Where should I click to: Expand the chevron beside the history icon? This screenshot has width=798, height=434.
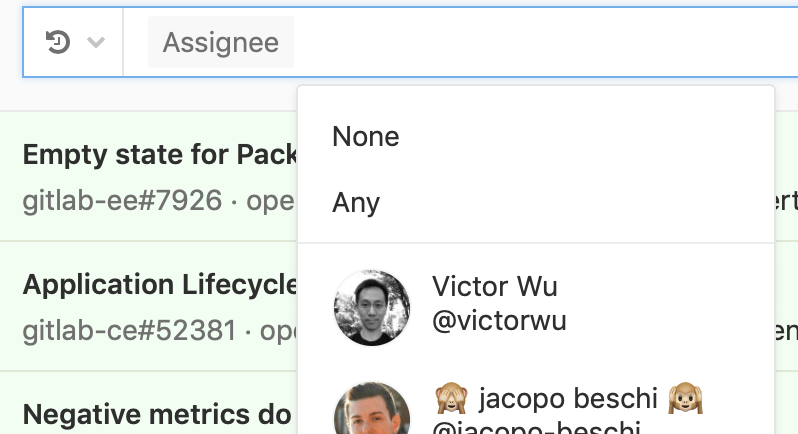pyautogui.click(x=96, y=43)
